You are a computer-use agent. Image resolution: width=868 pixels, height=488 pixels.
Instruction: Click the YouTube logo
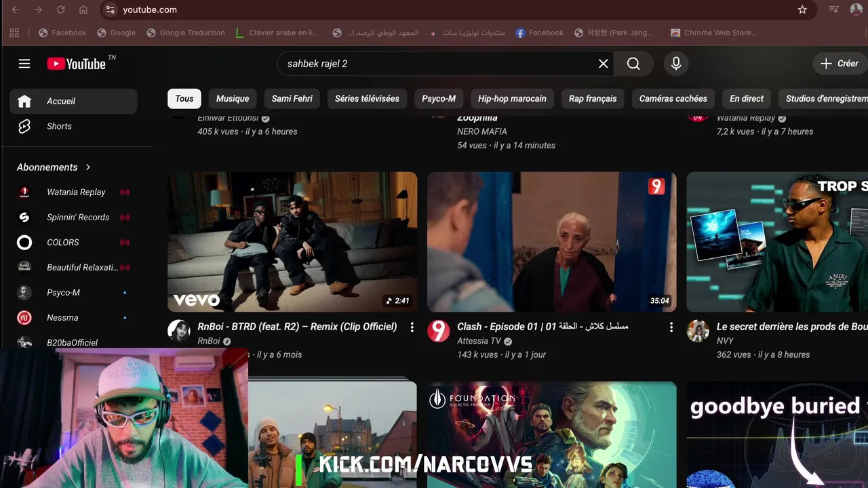point(76,64)
